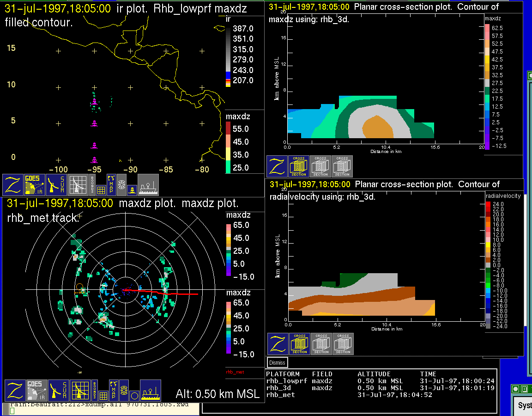
Task: Click the rhb_met legend label
Action: coord(235,371)
